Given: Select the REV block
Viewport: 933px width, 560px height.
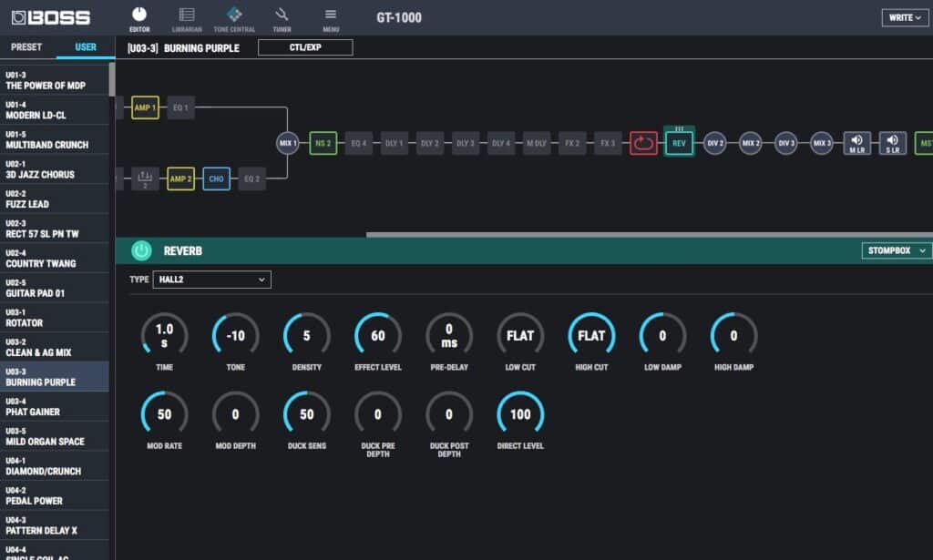Looking at the screenshot, I should pos(679,143).
